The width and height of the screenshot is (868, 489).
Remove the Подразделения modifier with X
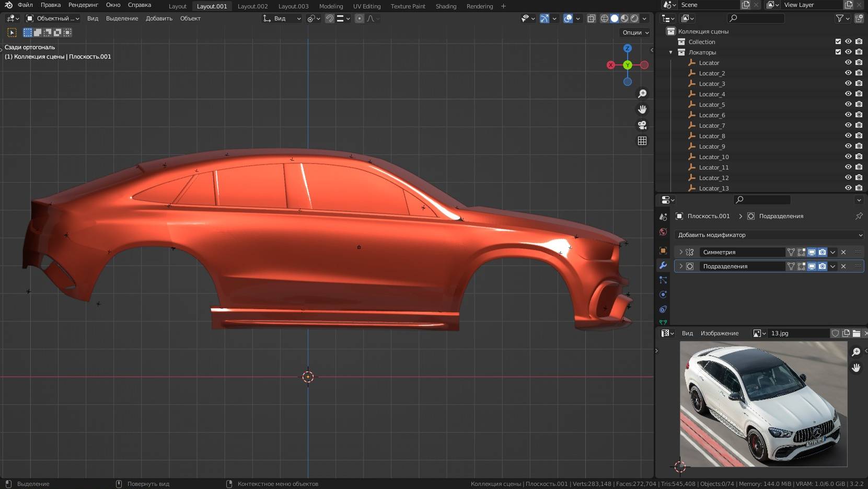coord(843,266)
